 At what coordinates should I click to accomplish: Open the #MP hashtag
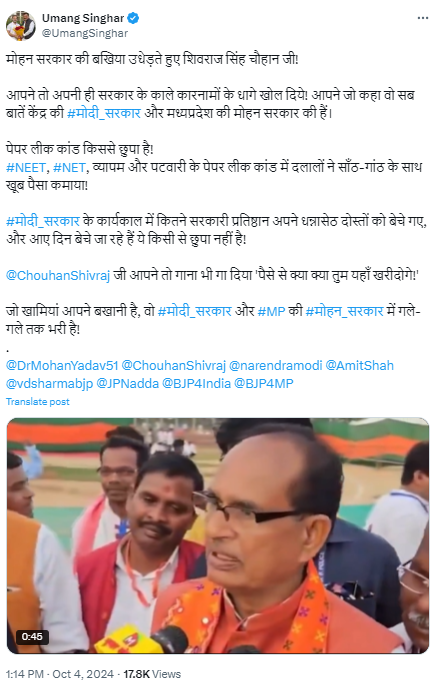tap(271, 311)
